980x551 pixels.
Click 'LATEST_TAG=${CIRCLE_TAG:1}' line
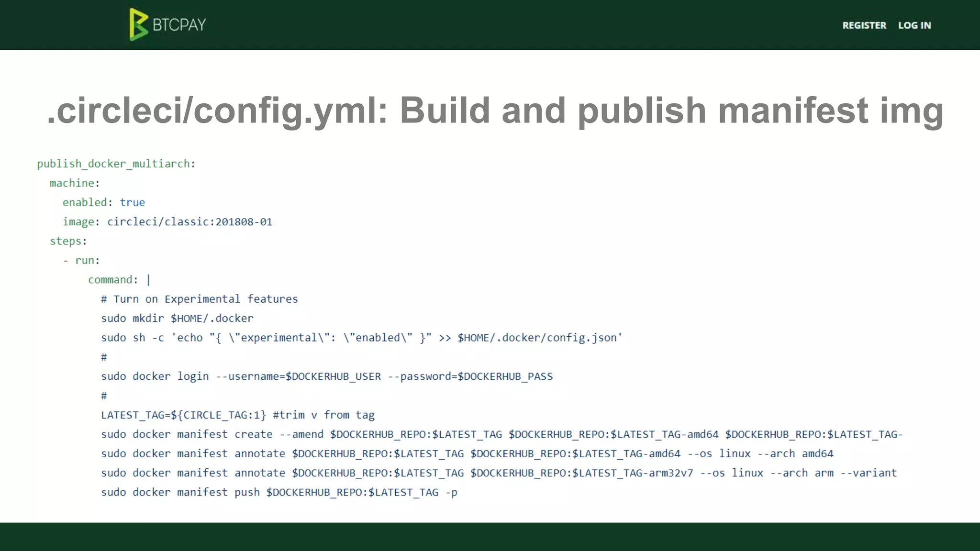[x=238, y=415]
